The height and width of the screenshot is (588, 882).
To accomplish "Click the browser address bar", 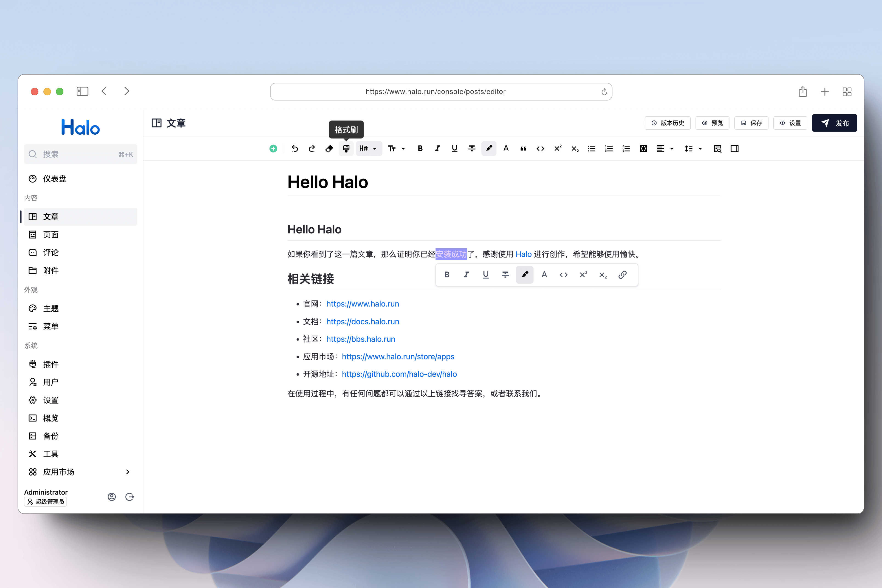I will pyautogui.click(x=441, y=91).
